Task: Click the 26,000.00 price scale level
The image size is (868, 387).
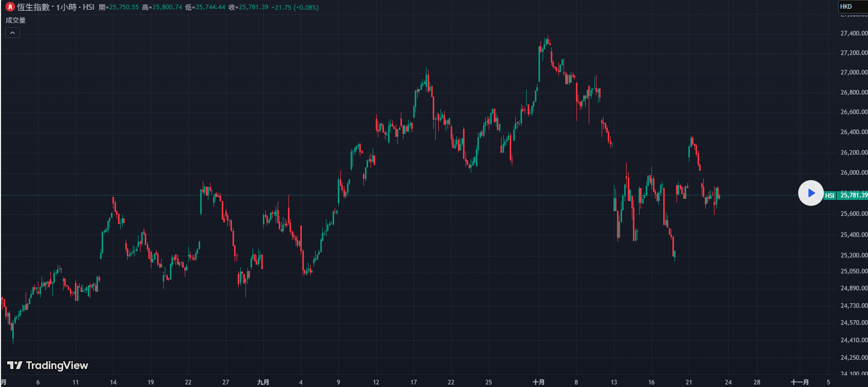Action: [853, 173]
